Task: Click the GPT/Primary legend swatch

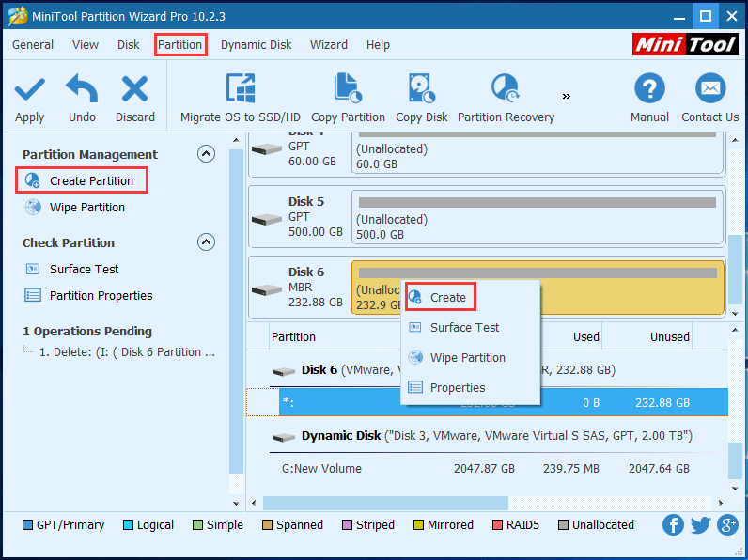Action: tap(27, 524)
